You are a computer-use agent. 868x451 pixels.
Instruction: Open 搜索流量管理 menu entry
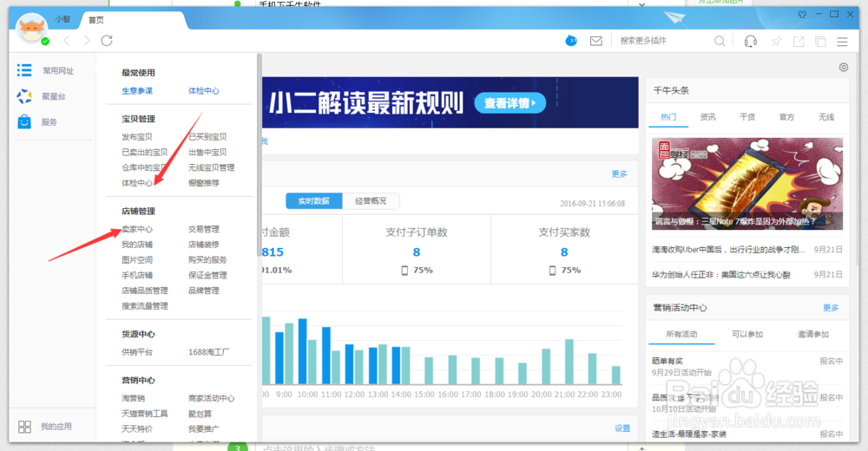[x=144, y=306]
